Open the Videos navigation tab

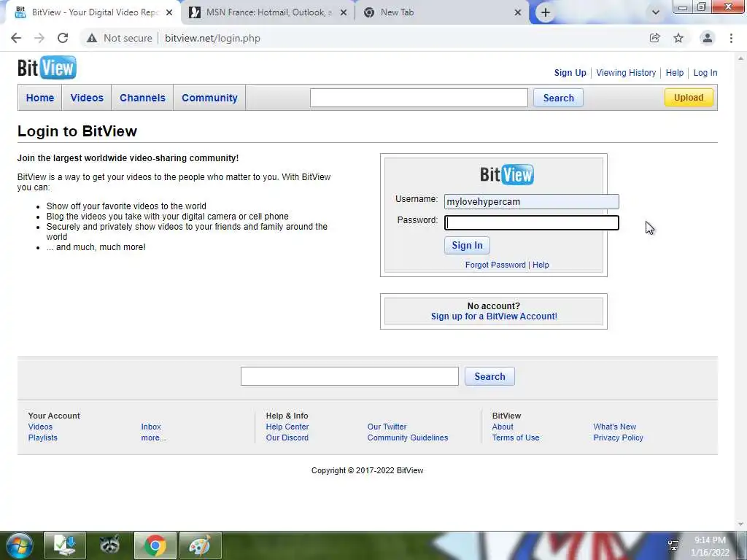click(87, 98)
